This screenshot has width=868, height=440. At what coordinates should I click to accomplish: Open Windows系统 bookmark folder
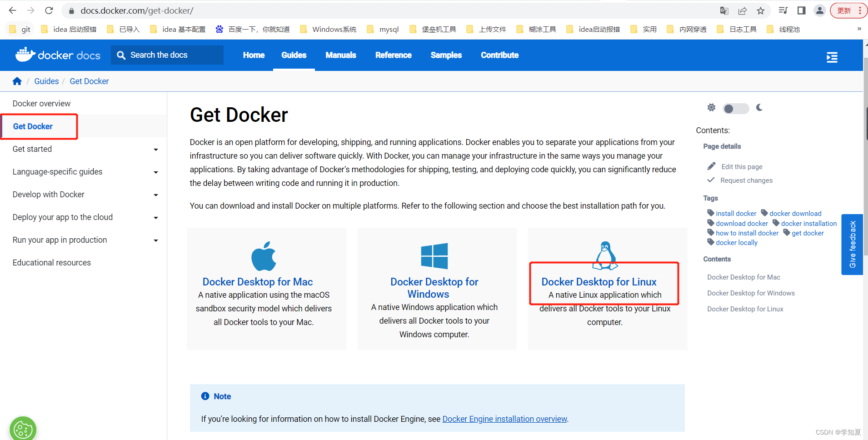[328, 30]
